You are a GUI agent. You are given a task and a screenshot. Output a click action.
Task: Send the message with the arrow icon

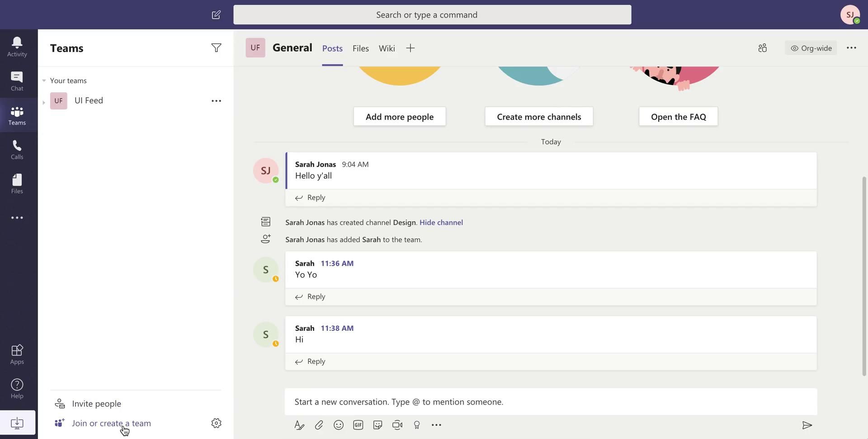tap(807, 425)
